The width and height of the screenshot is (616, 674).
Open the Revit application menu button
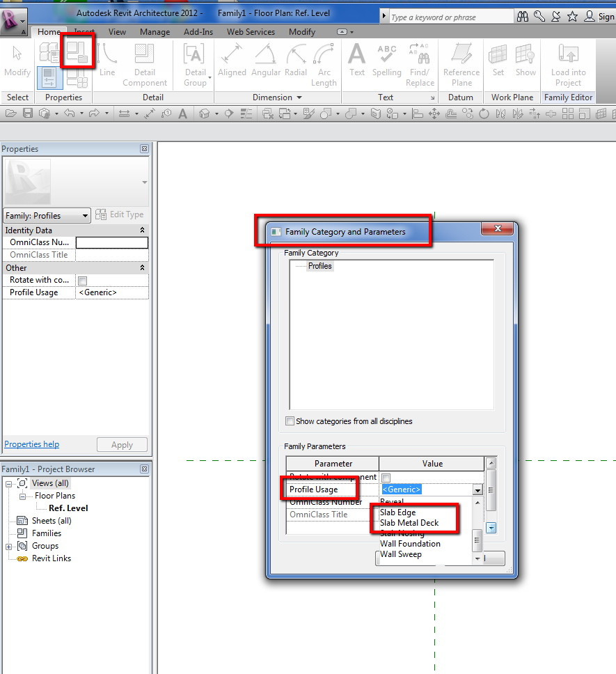point(14,22)
